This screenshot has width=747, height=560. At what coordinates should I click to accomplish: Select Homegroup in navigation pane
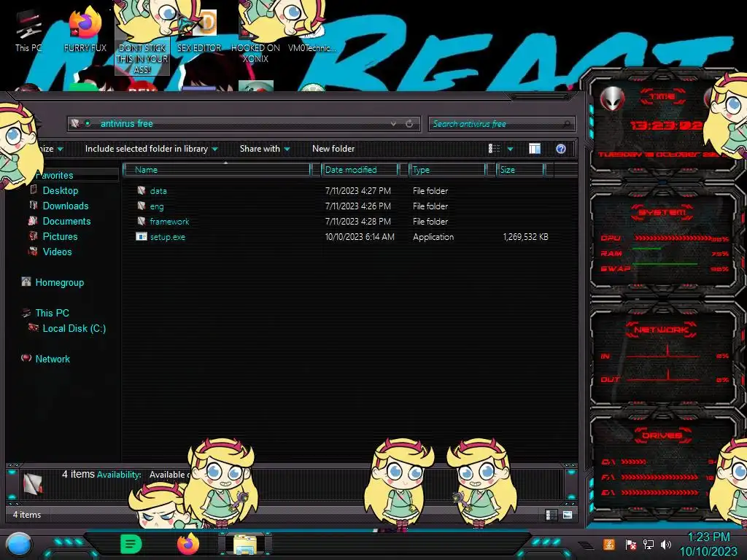(x=60, y=282)
